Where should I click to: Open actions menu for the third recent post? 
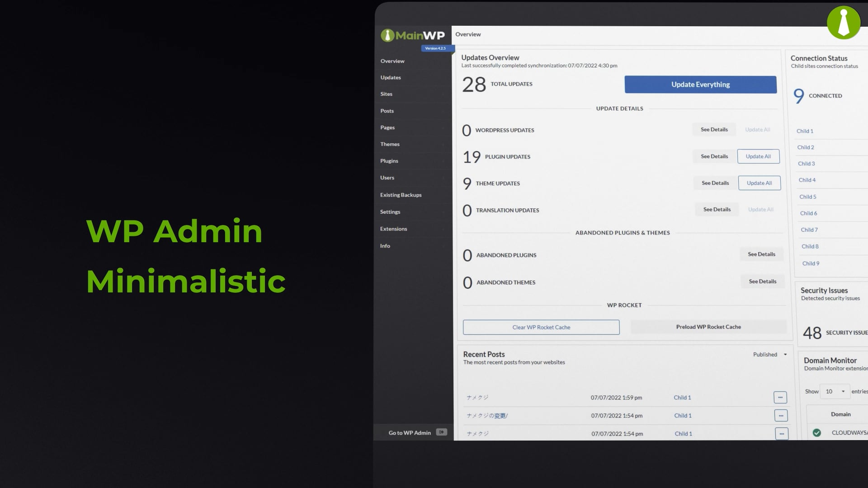coord(782,433)
